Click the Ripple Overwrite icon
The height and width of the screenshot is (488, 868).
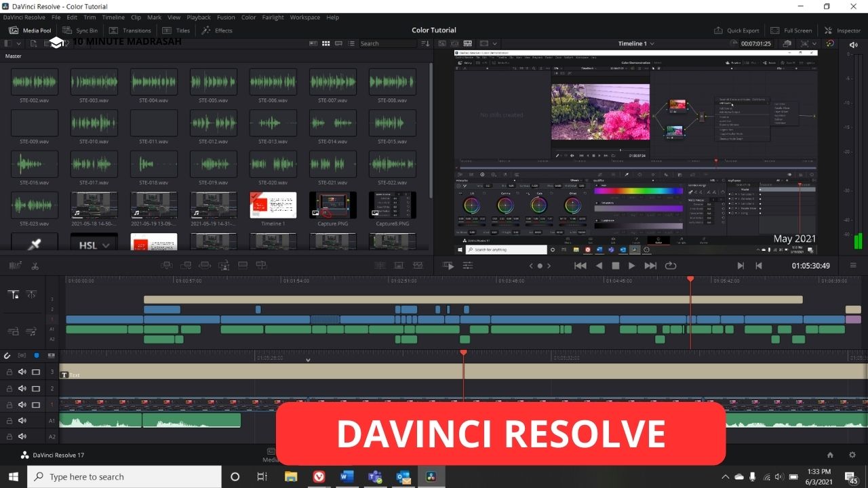coord(205,266)
